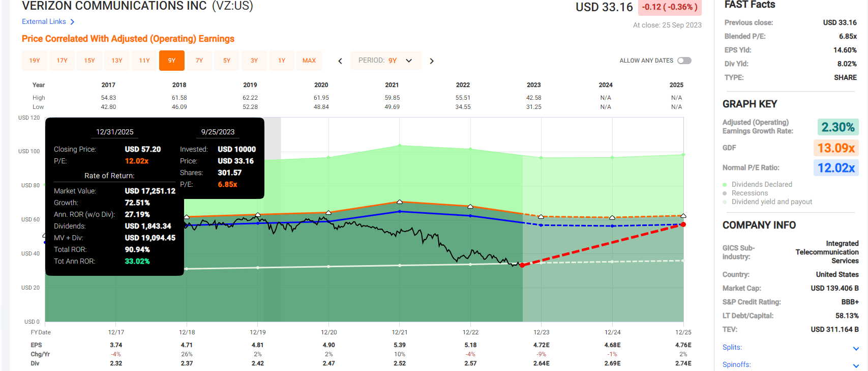Go to previous period with left arrow

[340, 61]
